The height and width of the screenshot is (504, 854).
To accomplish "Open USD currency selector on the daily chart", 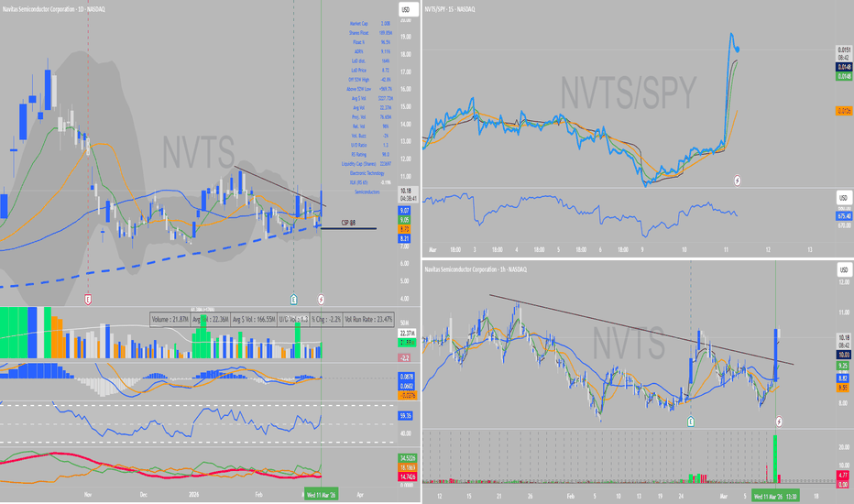I will pyautogui.click(x=406, y=10).
